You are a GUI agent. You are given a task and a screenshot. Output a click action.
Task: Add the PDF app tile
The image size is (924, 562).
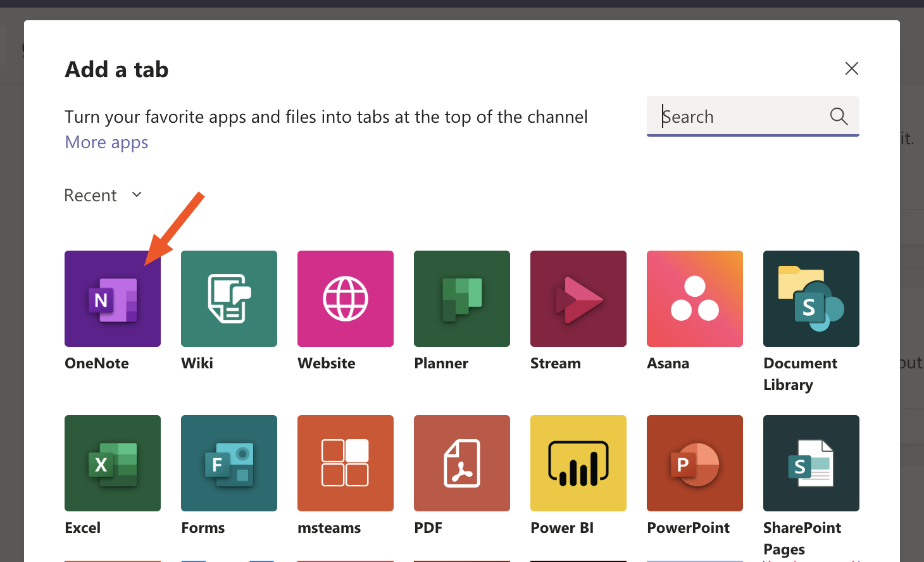click(x=462, y=463)
